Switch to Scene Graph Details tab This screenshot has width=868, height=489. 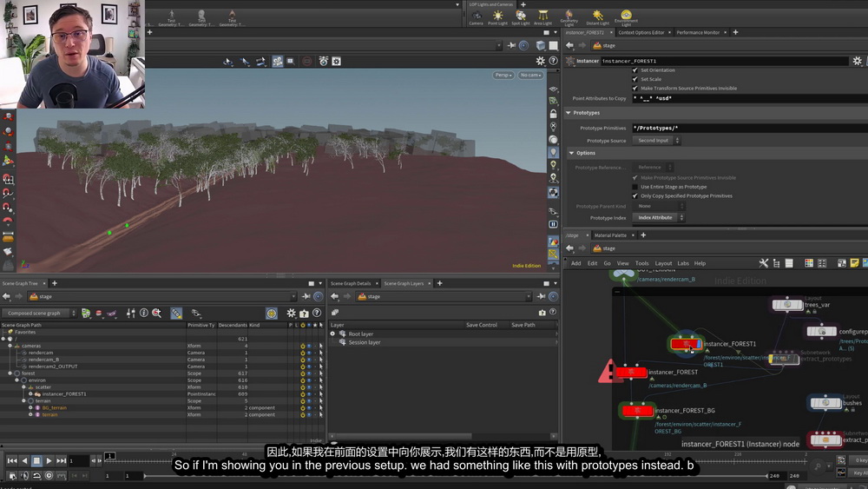(351, 283)
